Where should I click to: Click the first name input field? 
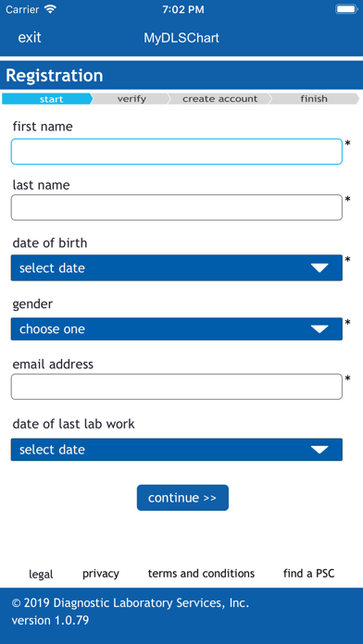point(176,152)
